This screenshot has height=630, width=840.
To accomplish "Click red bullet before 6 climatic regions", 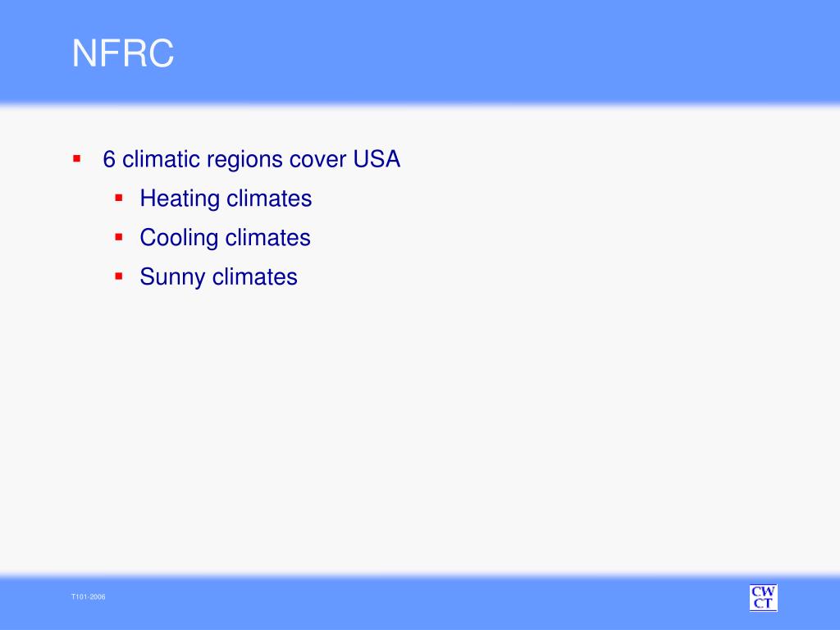I will [76, 158].
